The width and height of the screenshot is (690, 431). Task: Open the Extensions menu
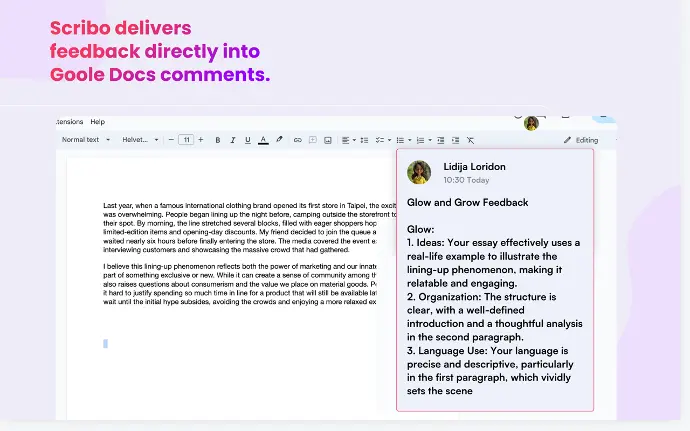[x=70, y=121]
